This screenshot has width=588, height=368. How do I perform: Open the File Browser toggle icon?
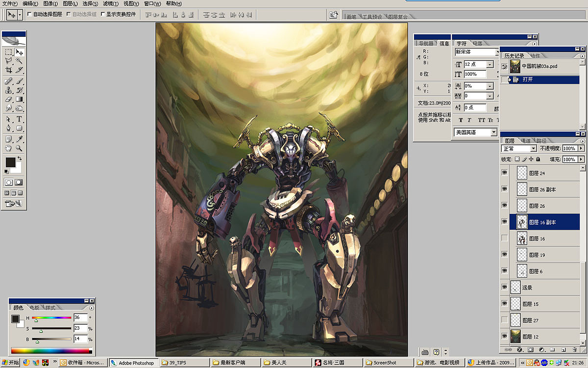pos(334,15)
